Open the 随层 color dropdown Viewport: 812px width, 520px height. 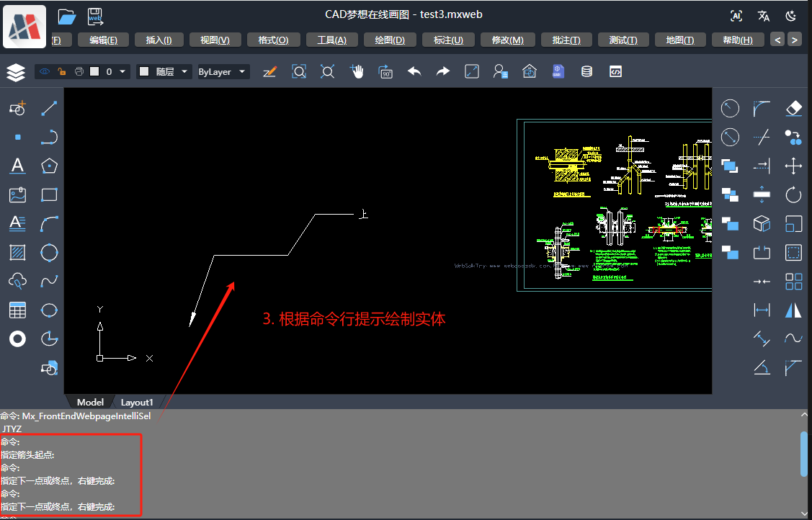pyautogui.click(x=184, y=71)
